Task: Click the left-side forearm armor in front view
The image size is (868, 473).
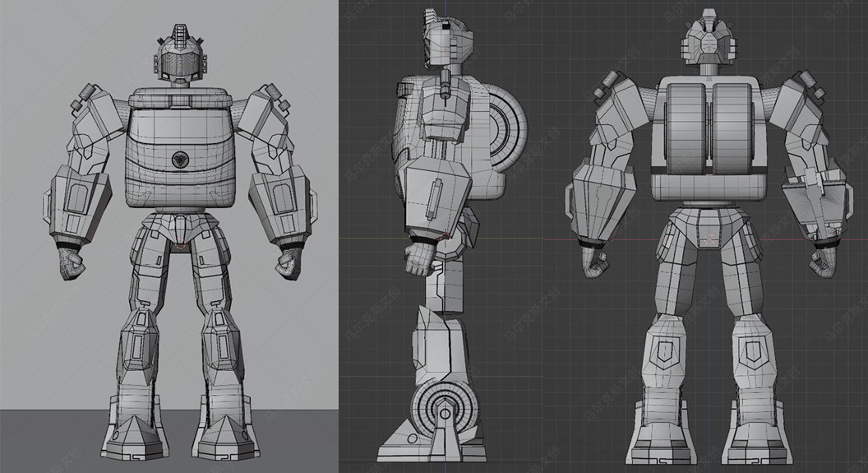Action: click(80, 201)
